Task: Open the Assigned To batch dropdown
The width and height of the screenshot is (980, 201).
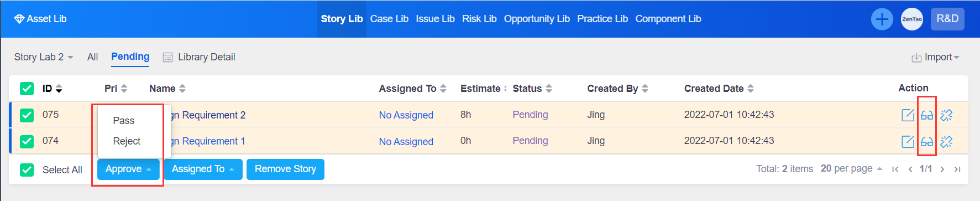Action: click(x=203, y=169)
